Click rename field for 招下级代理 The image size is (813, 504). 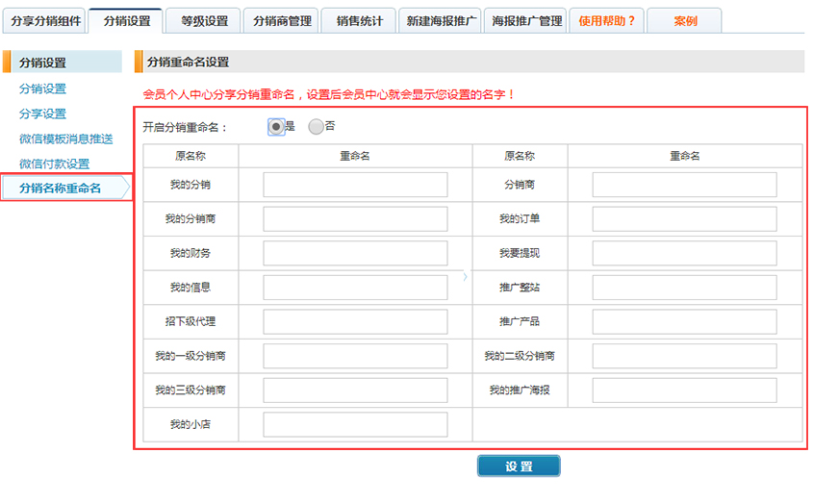(x=355, y=321)
